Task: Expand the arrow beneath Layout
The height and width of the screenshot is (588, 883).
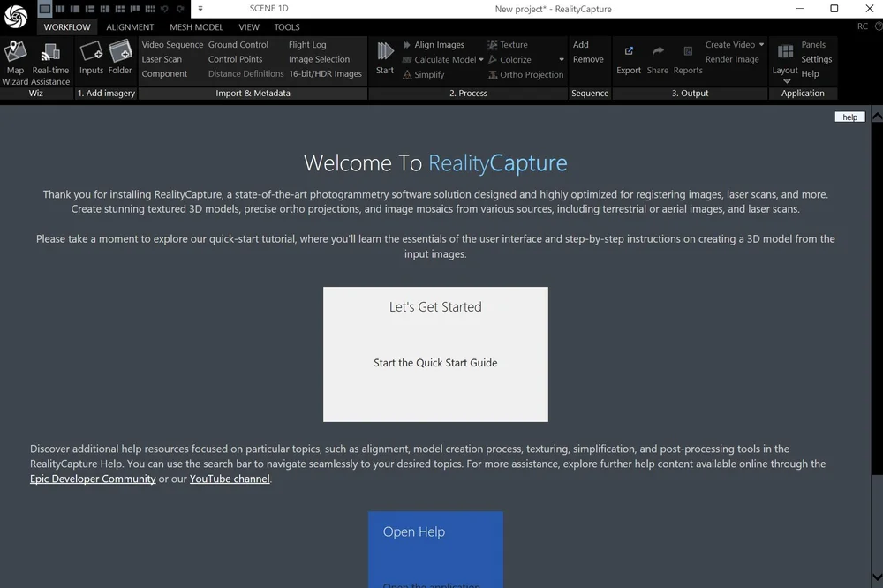Action: (x=787, y=81)
